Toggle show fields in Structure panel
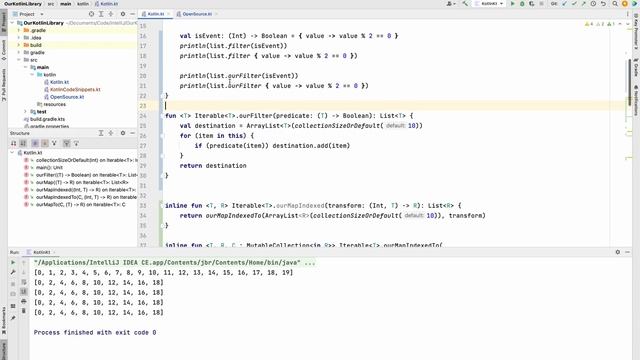Viewport: 640px width, 360px height. click(44, 143)
